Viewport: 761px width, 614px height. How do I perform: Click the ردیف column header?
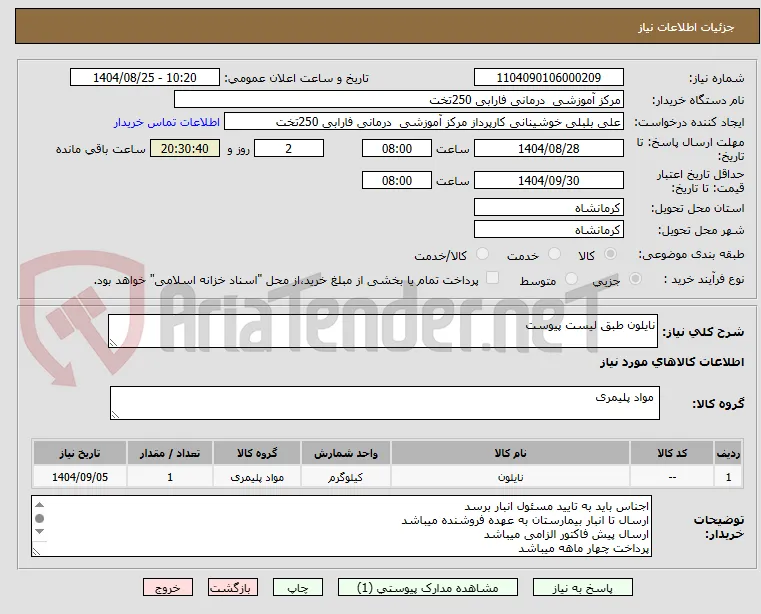coord(728,453)
